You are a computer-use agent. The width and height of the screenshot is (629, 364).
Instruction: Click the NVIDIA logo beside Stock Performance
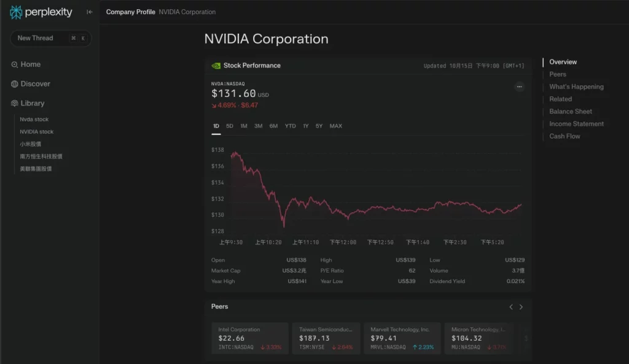[x=216, y=66]
